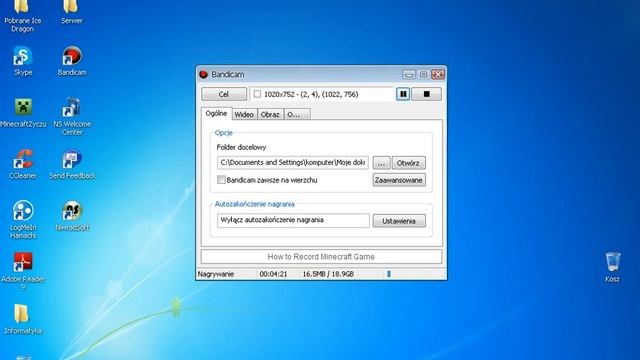640x360 pixels.
Task: Click the Folder docelowy path field
Action: [293, 162]
